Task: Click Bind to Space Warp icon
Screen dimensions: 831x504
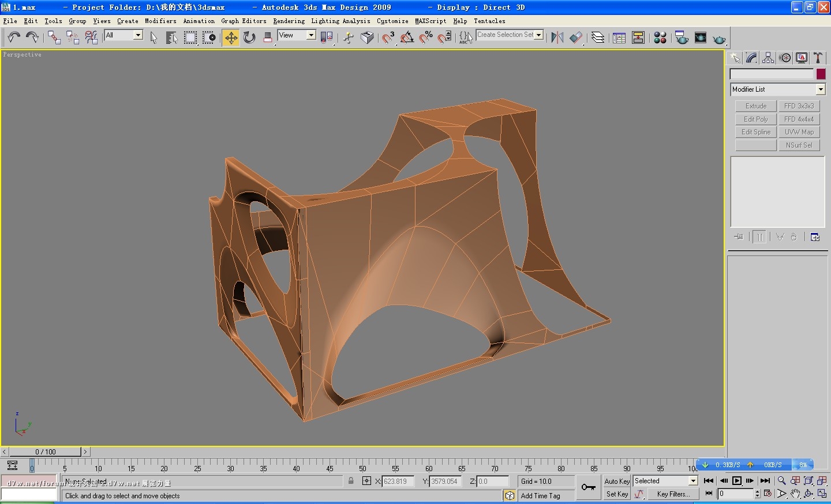Action: pyautogui.click(x=91, y=37)
